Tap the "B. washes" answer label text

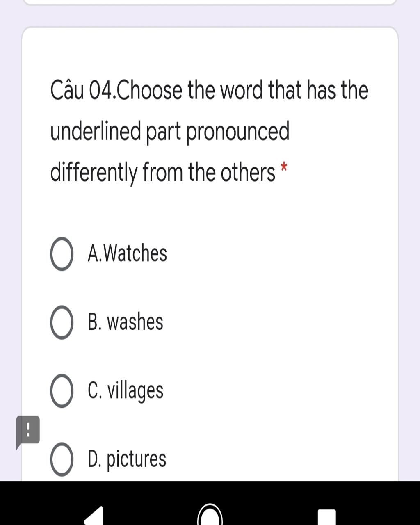[125, 322]
